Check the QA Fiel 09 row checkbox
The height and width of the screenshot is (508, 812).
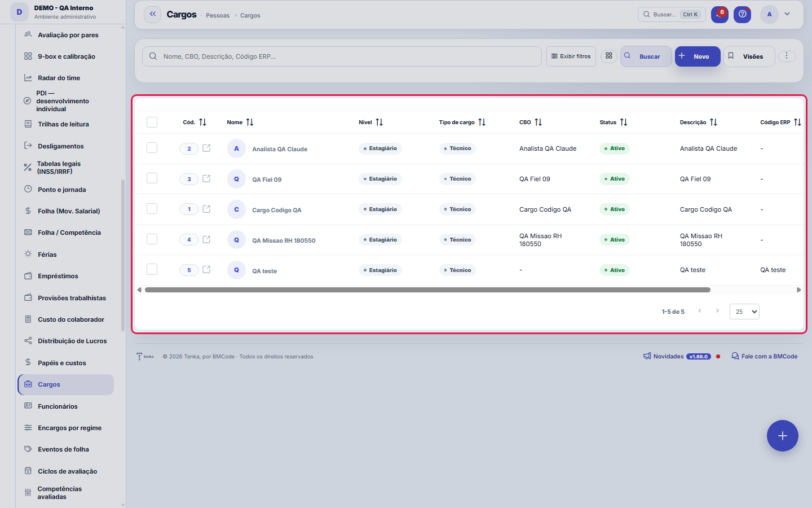[152, 178]
